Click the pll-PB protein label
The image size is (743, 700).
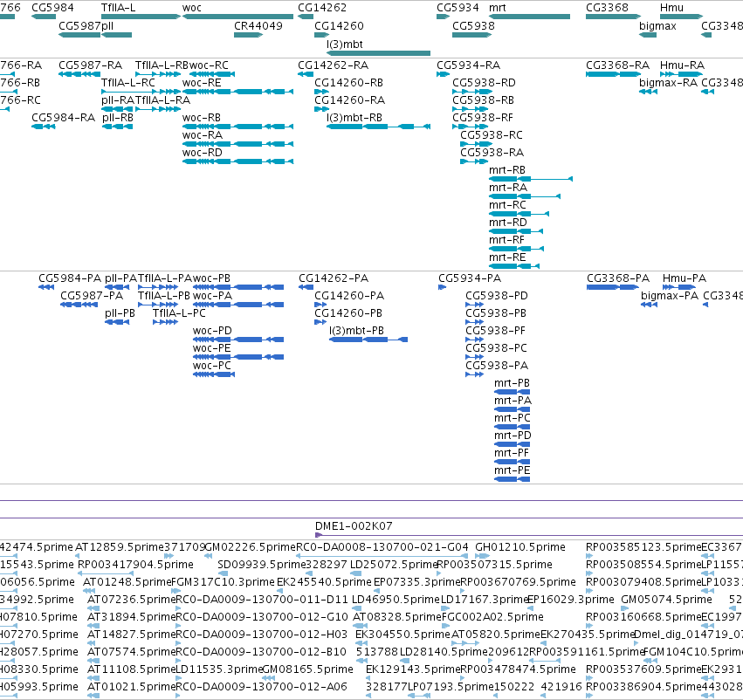120,313
